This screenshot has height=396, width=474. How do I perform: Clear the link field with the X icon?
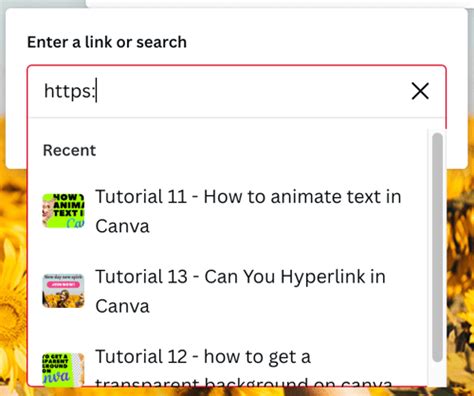(x=420, y=91)
